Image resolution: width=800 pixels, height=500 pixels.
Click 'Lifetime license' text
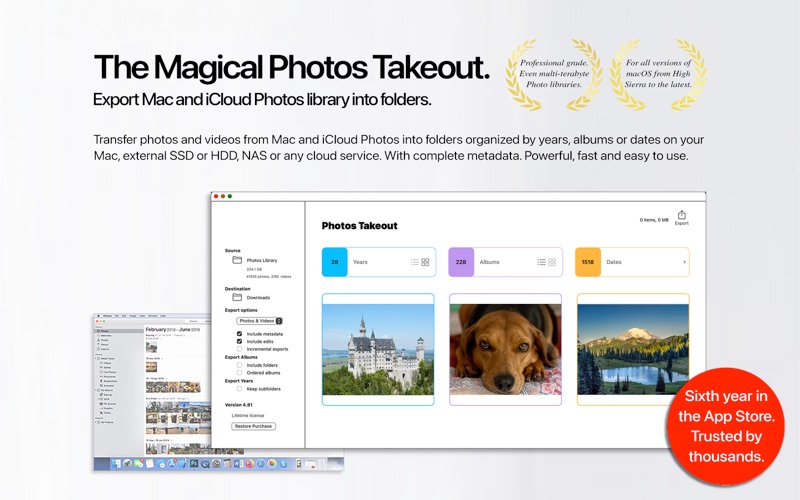coord(248,415)
